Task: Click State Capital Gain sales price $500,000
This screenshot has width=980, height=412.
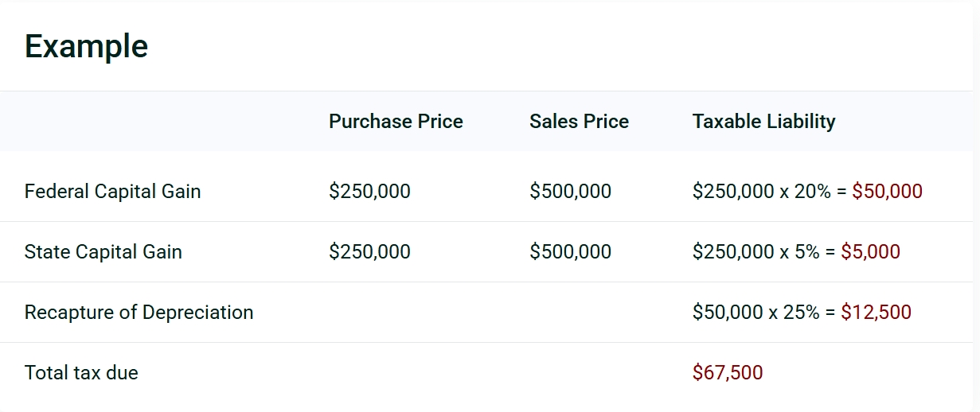Action: pyautogui.click(x=570, y=252)
